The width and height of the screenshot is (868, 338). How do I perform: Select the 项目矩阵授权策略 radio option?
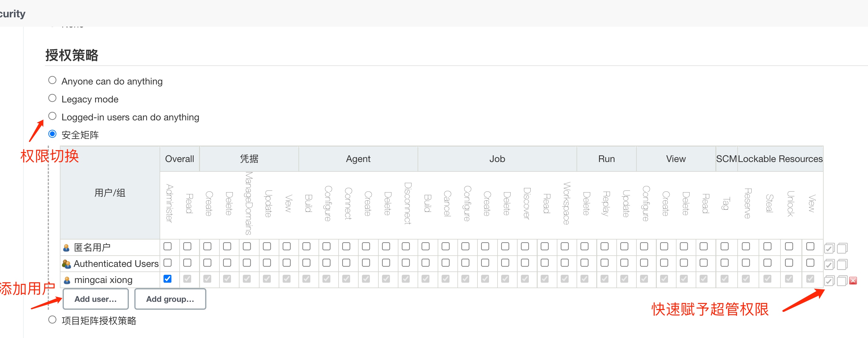click(x=52, y=319)
